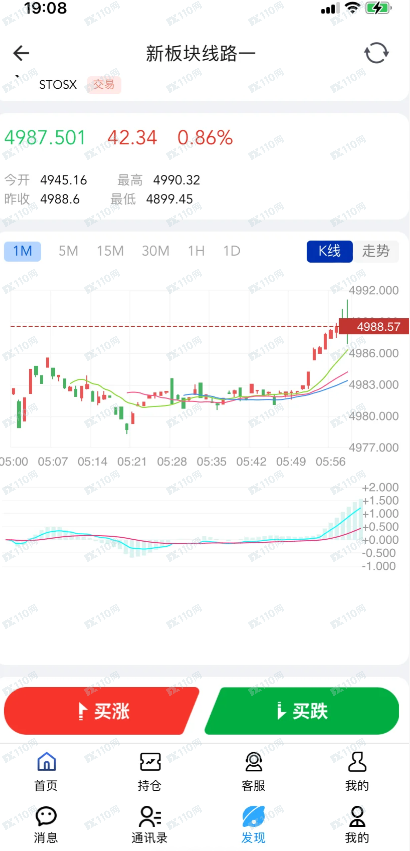Tap the red 4988.57 price marker

pos(374,327)
